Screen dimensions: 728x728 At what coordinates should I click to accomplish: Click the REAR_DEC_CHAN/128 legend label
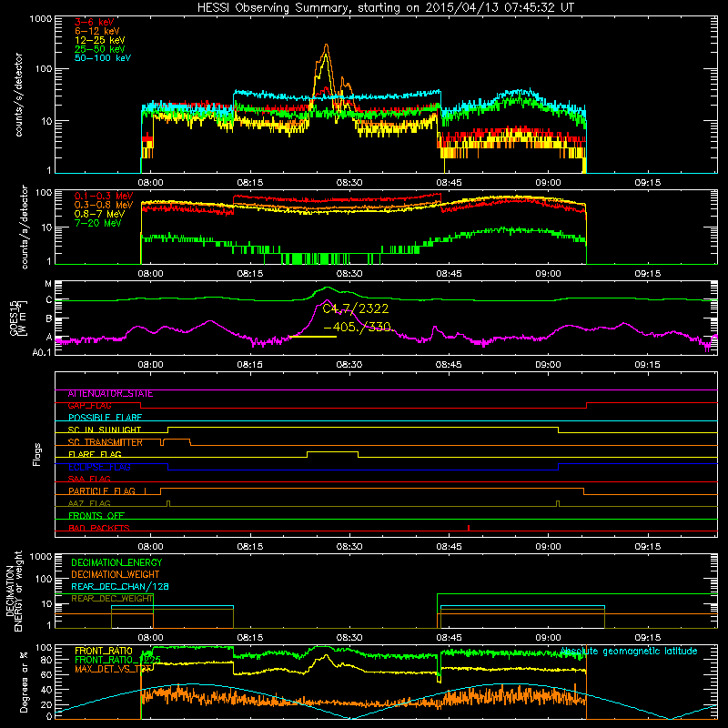point(120,587)
